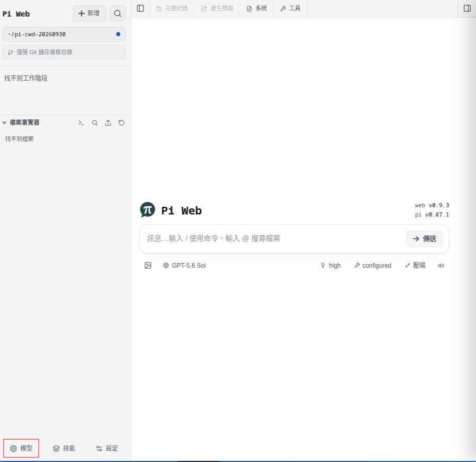Toggle 僅限 Git 儲存庫根目錄 option
This screenshot has width=476, height=462.
point(64,52)
